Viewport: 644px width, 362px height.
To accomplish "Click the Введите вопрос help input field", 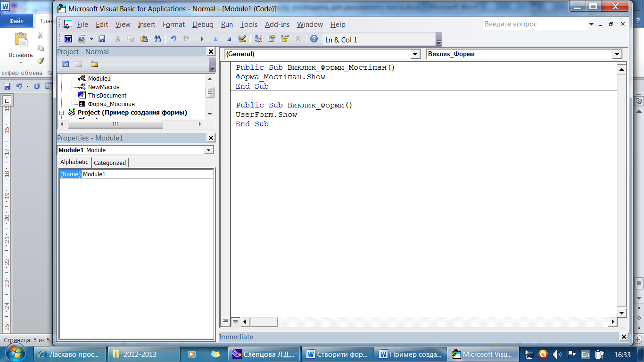I will [x=535, y=24].
